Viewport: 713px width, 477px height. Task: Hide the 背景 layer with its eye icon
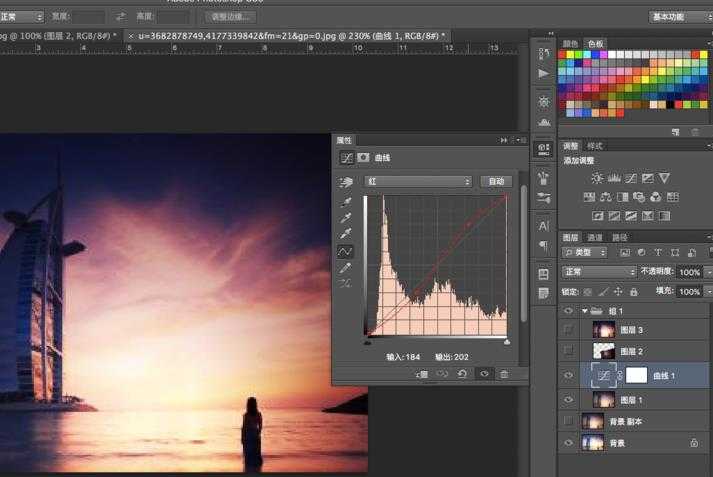point(568,443)
